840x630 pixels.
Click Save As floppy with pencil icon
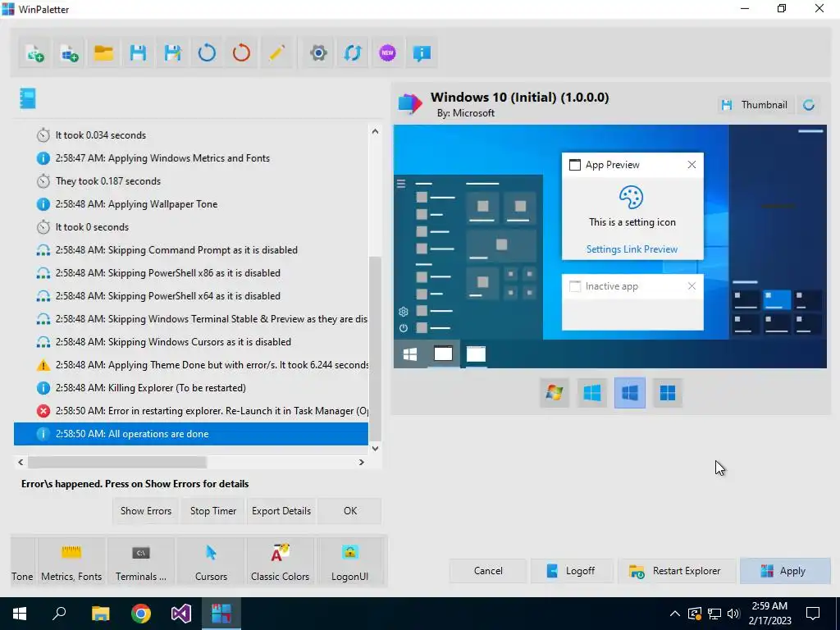point(172,53)
